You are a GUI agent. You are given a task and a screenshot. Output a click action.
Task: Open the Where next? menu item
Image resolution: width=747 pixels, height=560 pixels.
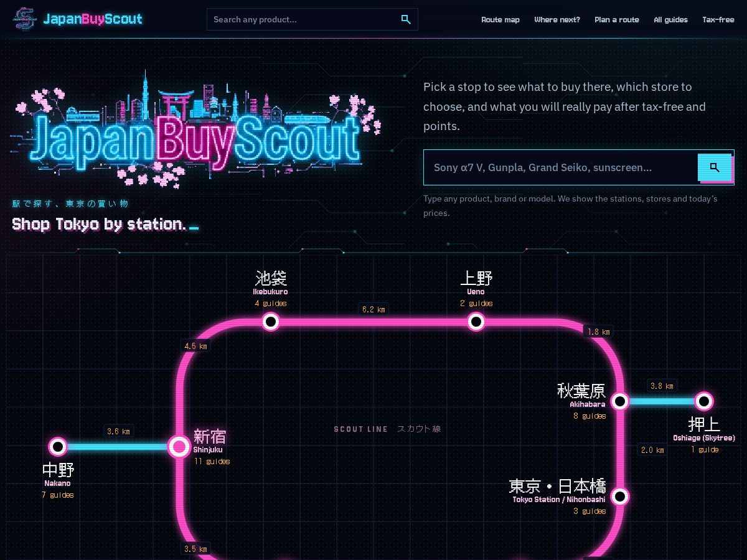[x=557, y=19]
